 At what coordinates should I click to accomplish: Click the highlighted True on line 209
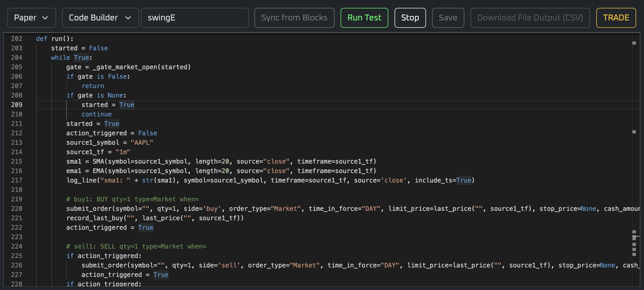coord(127,105)
